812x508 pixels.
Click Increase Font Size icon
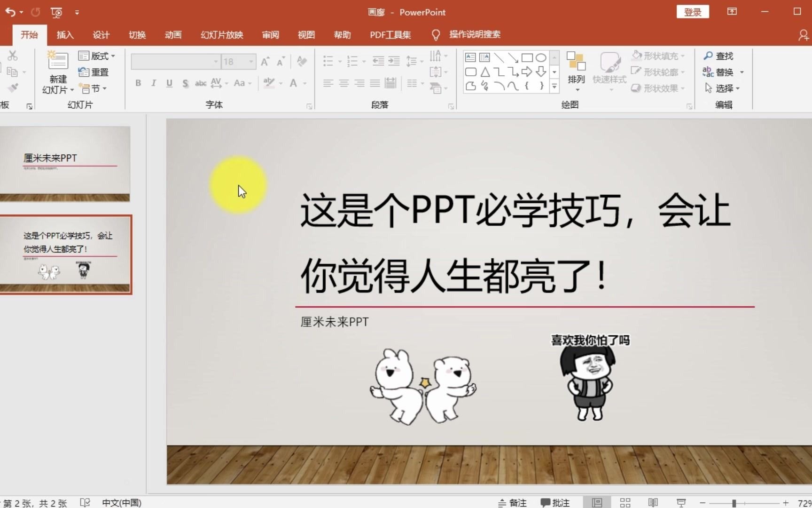(x=265, y=61)
